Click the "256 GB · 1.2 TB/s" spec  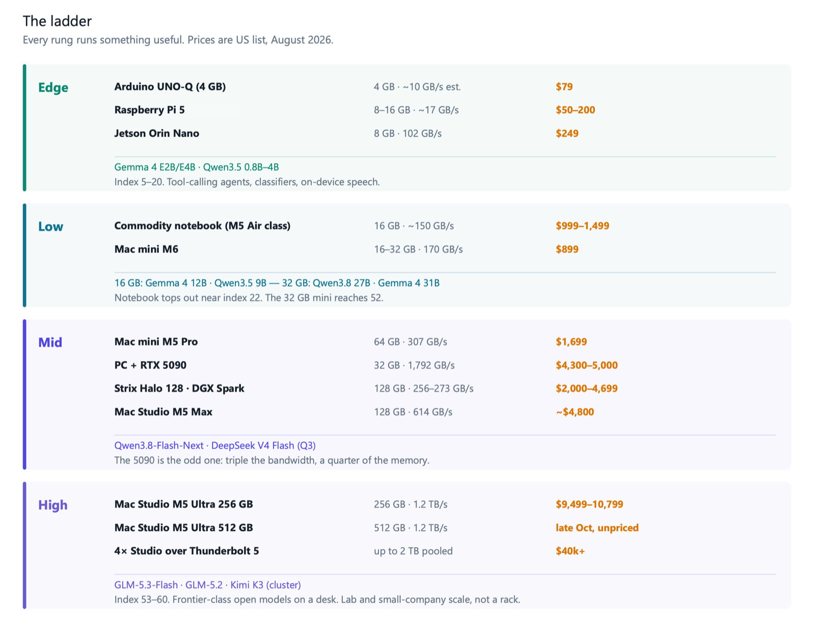coord(411,504)
